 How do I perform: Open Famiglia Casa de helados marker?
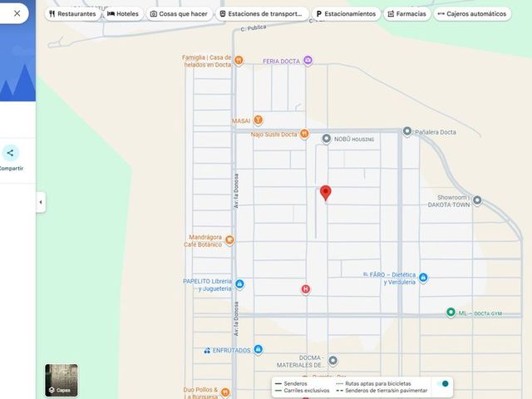click(x=239, y=61)
